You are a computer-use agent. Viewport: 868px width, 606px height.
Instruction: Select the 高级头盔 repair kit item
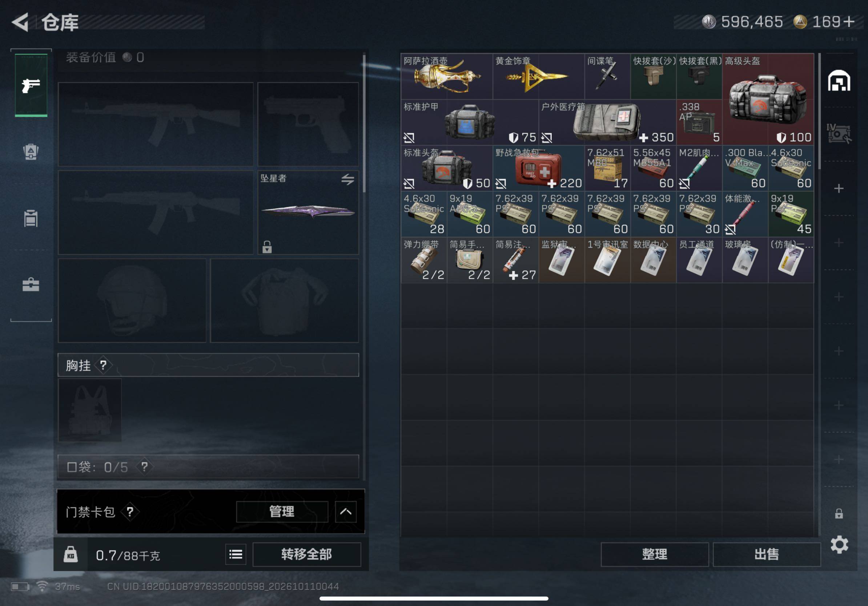pyautogui.click(x=768, y=99)
